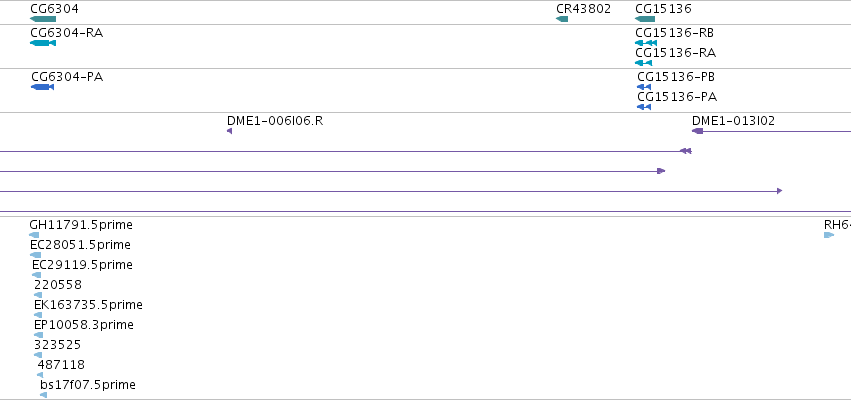The image size is (851, 400).
Task: Click the GH11791.5prime EST glyph
Action: coord(34,235)
